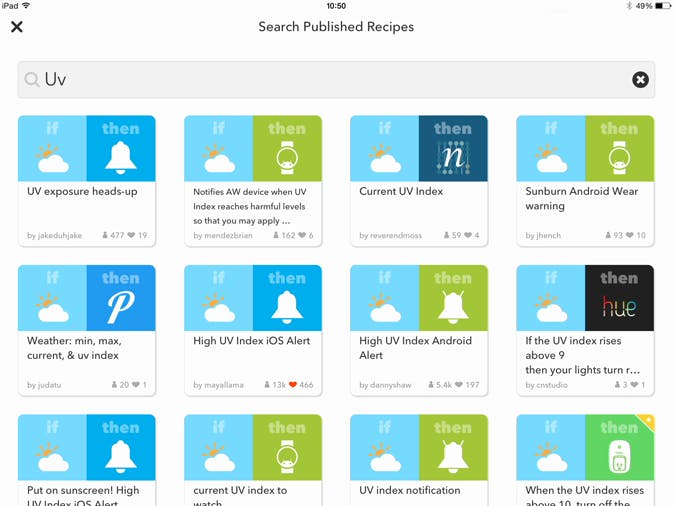The width and height of the screenshot is (674, 506).
Task: Tap Wi-Fi indicator in status bar
Action: click(x=26, y=6)
